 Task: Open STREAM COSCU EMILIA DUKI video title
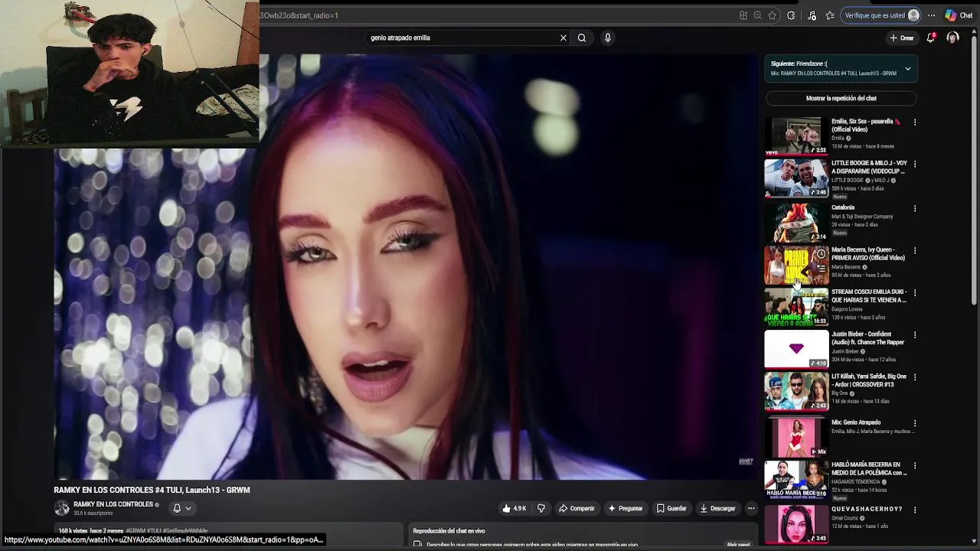pyautogui.click(x=869, y=296)
